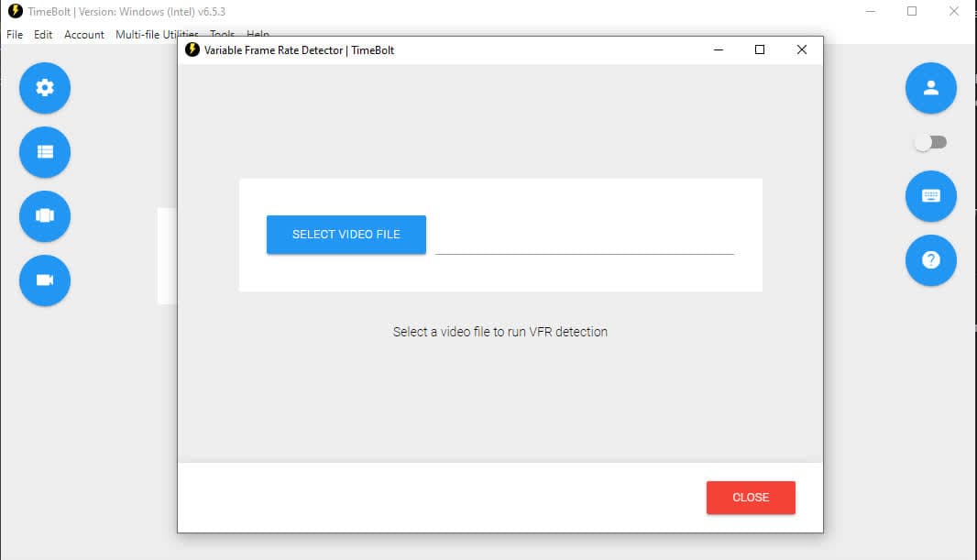Minimize the Variable Frame Rate Detector dialog
This screenshot has height=560, width=977.
718,50
